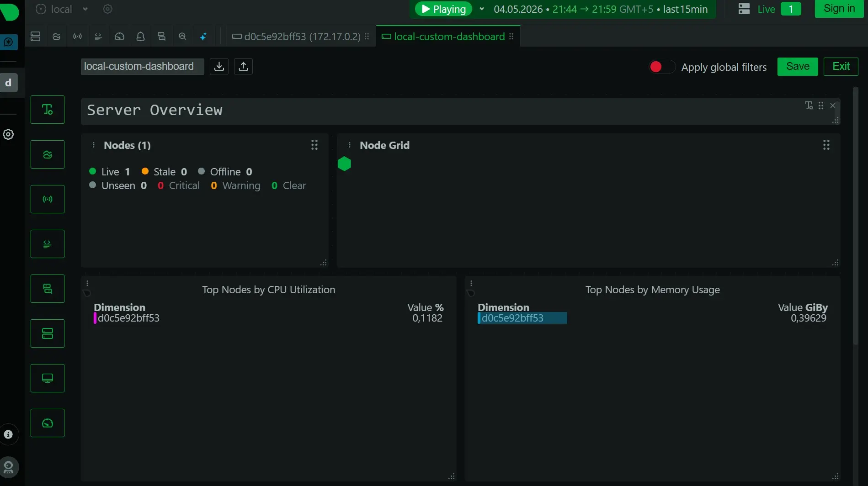Open the Anomalies magnifier icon
This screenshot has height=486, width=868.
pos(182,37)
